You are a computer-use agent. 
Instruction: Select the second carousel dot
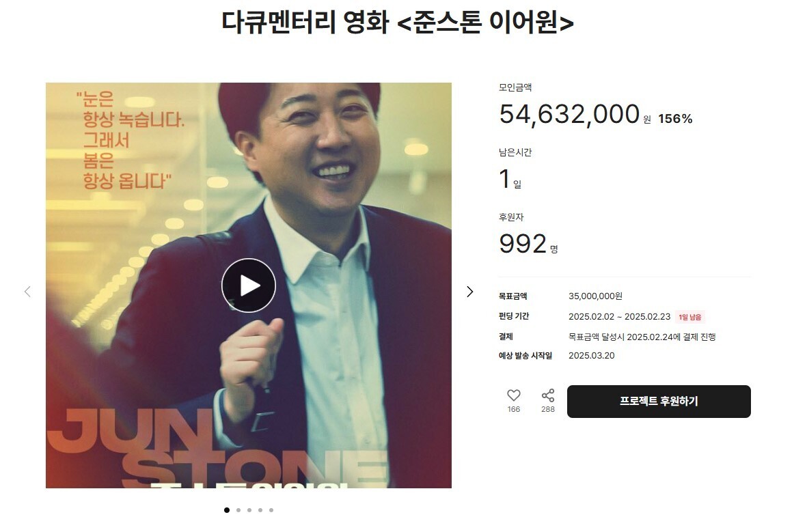[238, 510]
